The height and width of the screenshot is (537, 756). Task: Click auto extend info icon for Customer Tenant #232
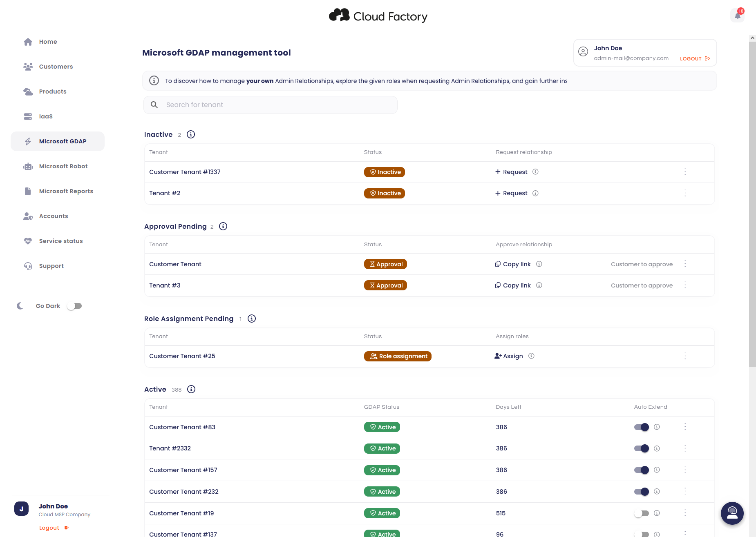(657, 492)
